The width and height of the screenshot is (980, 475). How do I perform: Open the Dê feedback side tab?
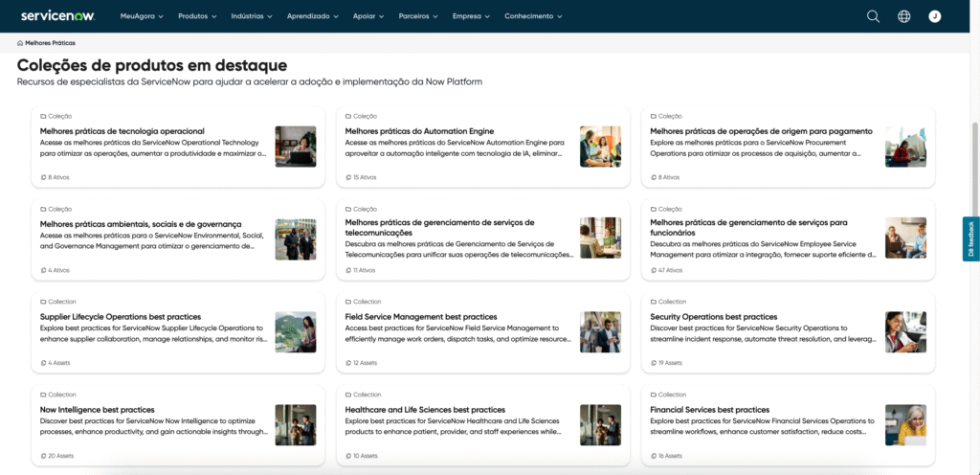tap(971, 238)
